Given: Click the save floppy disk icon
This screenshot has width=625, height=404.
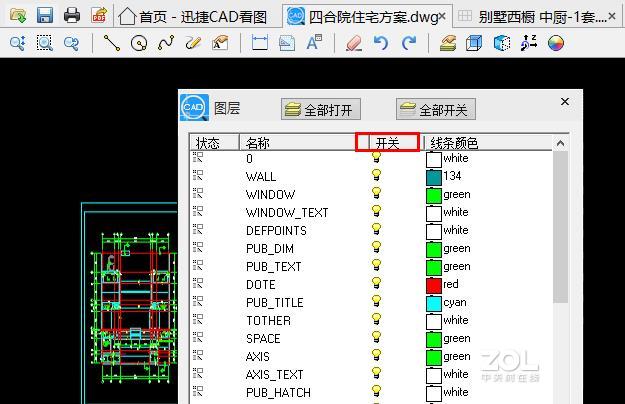Looking at the screenshot, I should 45,15.
